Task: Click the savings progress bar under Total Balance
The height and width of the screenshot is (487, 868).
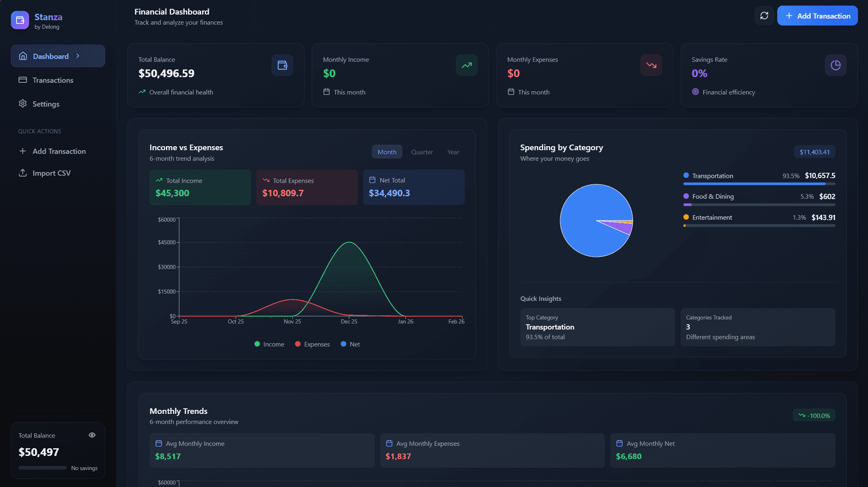Action: pos(42,468)
